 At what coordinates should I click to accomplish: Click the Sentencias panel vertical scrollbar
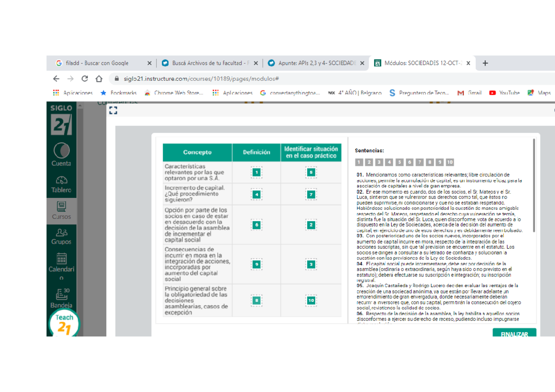tap(534, 185)
